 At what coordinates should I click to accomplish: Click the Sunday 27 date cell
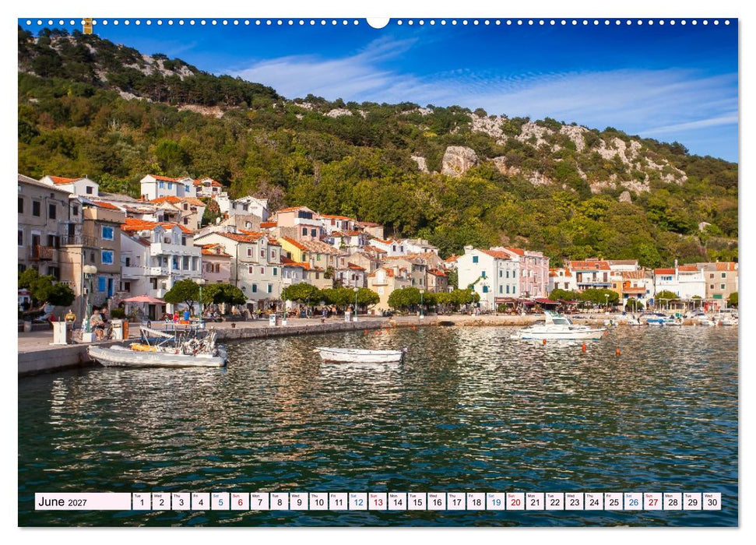click(x=653, y=501)
